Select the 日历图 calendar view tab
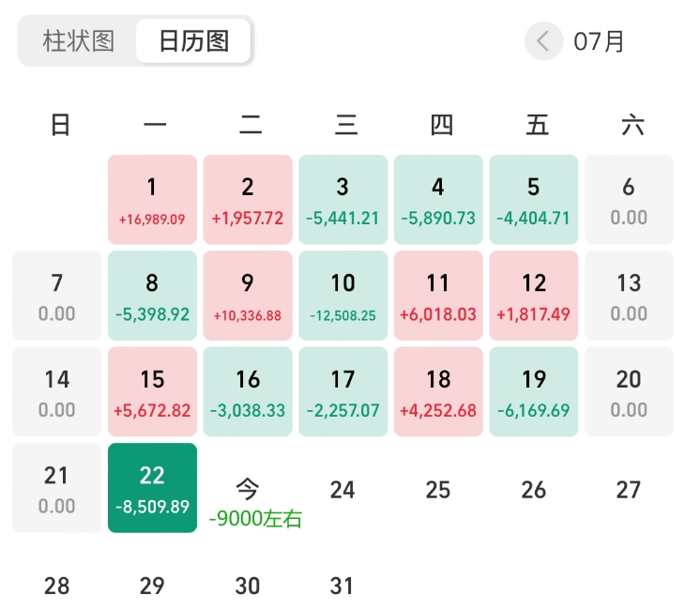700x609 pixels. point(193,41)
